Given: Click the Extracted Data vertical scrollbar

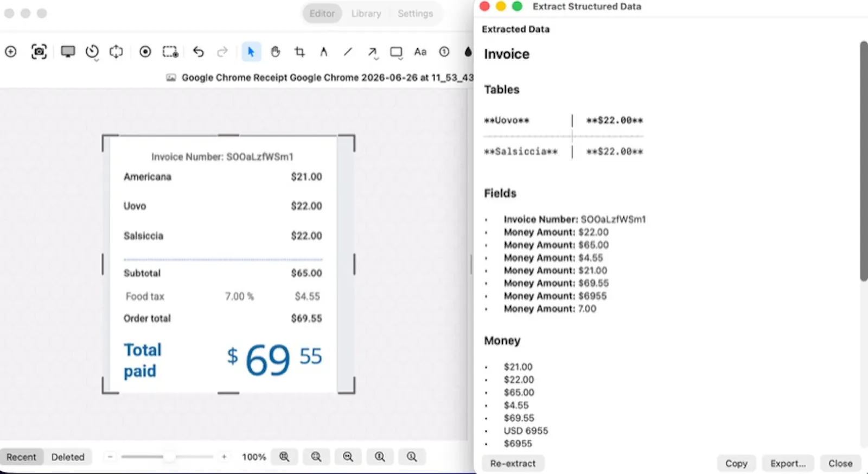Looking at the screenshot, I should (x=864, y=161).
